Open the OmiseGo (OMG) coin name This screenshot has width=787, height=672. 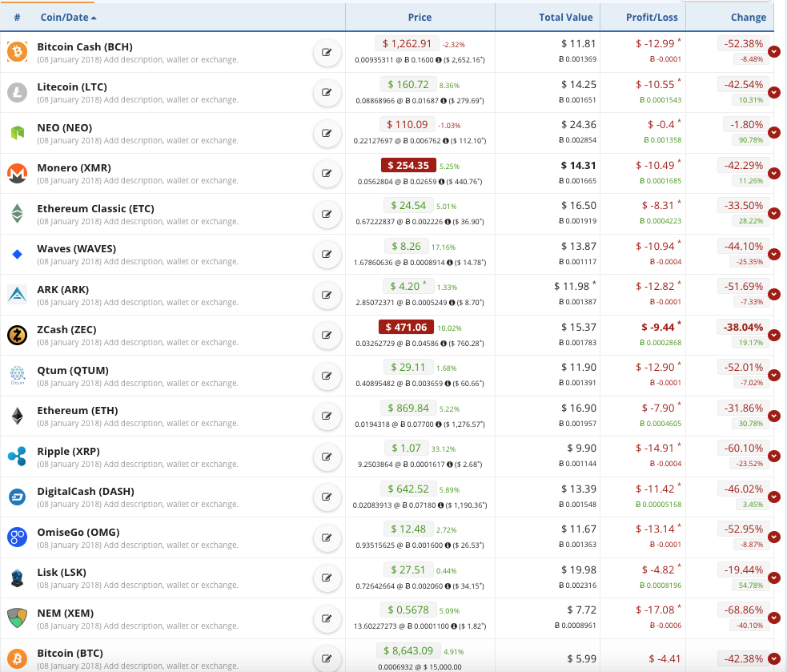(78, 532)
